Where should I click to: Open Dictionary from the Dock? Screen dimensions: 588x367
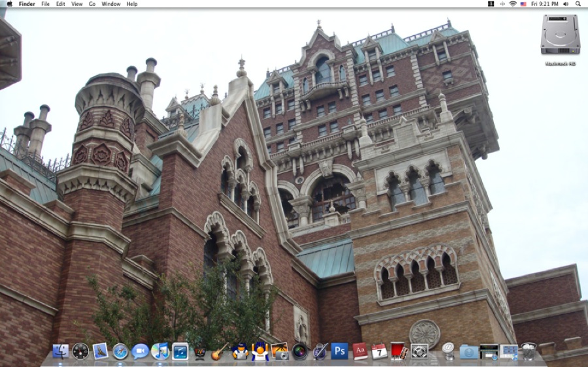pos(359,351)
